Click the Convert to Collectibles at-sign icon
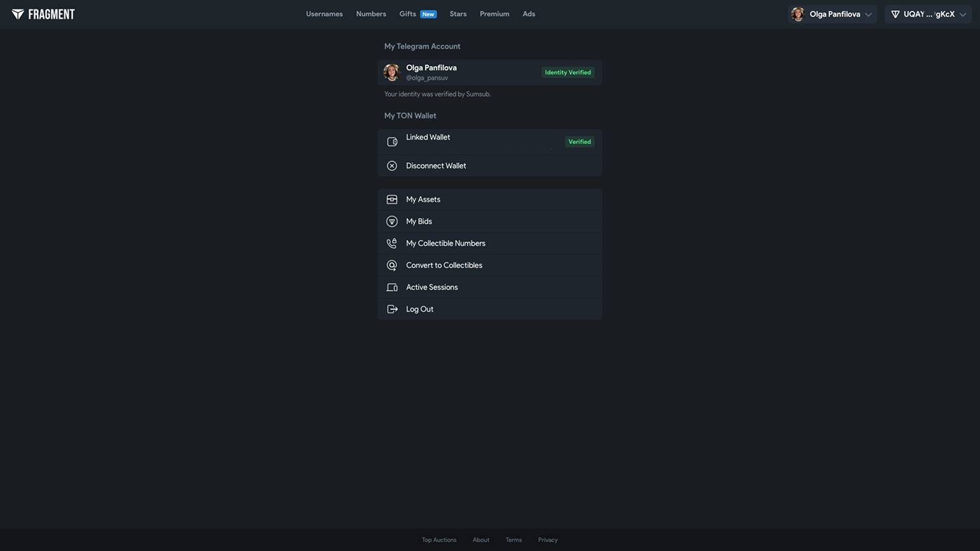 tap(392, 265)
